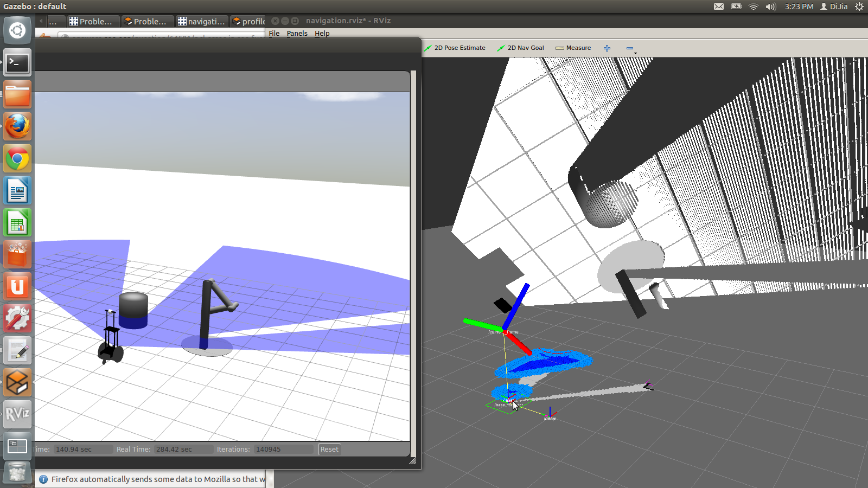Click the blue plus add-tool icon
Image resolution: width=868 pixels, height=488 pixels.
point(607,48)
